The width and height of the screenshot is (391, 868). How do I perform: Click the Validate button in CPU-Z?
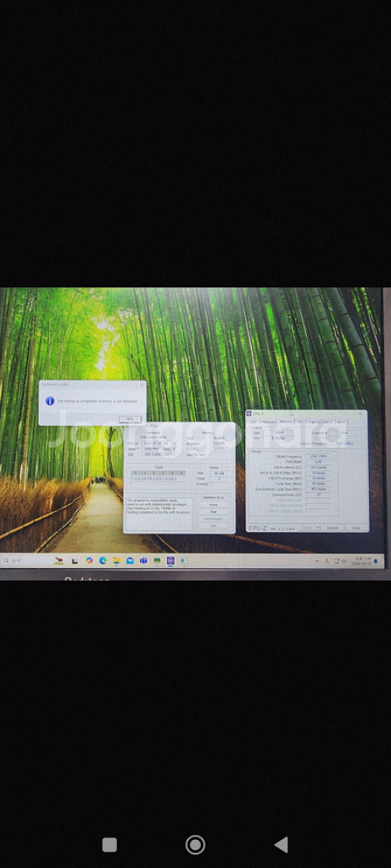(332, 527)
